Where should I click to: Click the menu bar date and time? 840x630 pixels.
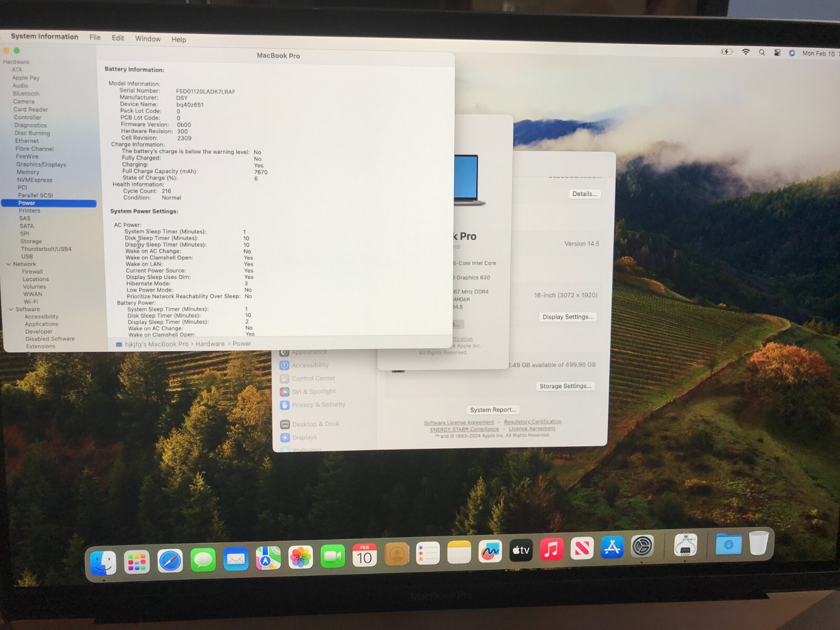820,54
